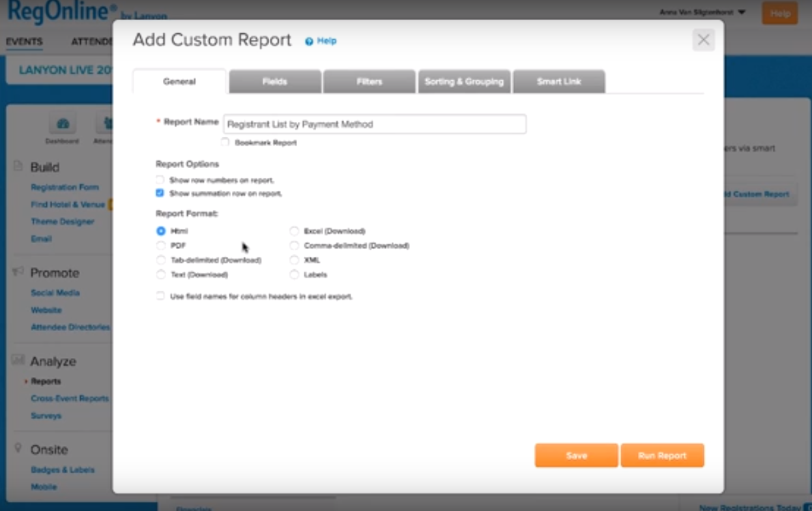812x511 pixels.
Task: Click the Run Report button
Action: (662, 456)
